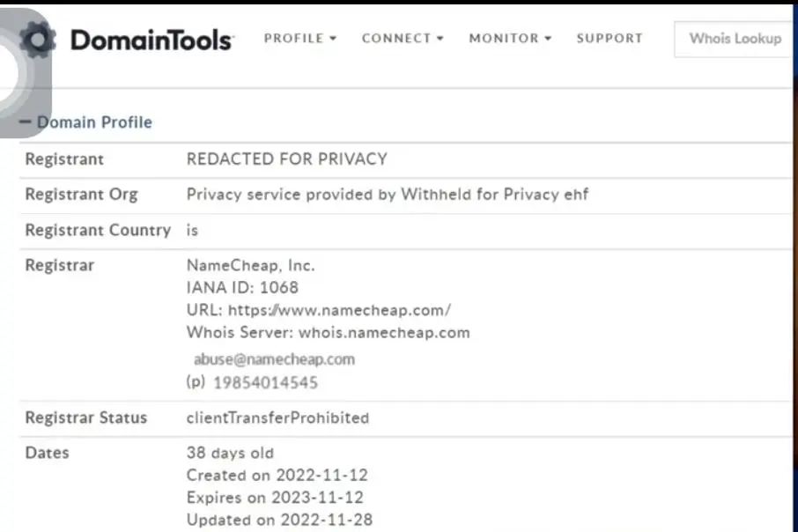Click the whois.namecheap.com server text
The height and width of the screenshot is (532, 798).
384,332
